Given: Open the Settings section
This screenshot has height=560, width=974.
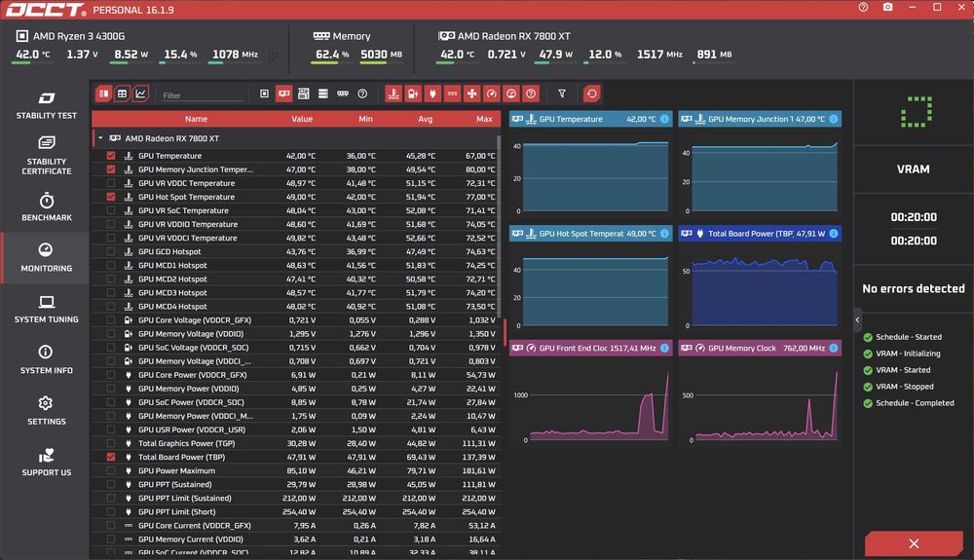Looking at the screenshot, I should pyautogui.click(x=46, y=411).
